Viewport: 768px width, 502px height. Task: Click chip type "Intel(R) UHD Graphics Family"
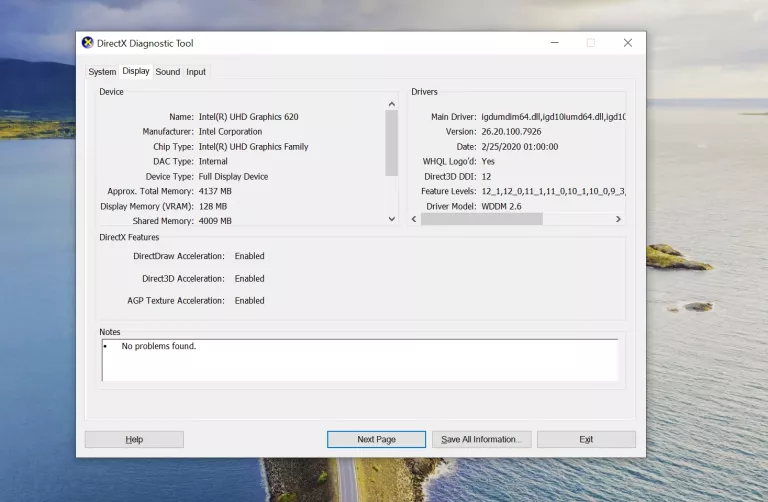point(253,146)
